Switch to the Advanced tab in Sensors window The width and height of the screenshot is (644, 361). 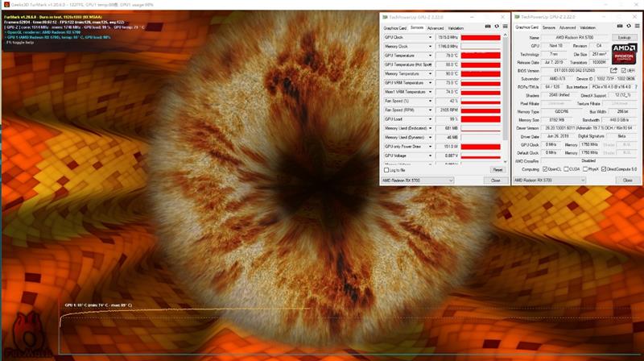click(x=436, y=27)
